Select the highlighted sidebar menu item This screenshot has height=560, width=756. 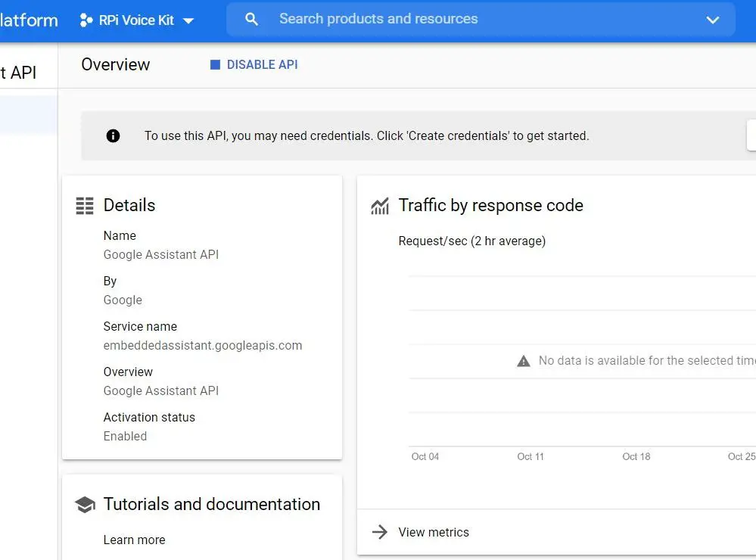click(29, 115)
